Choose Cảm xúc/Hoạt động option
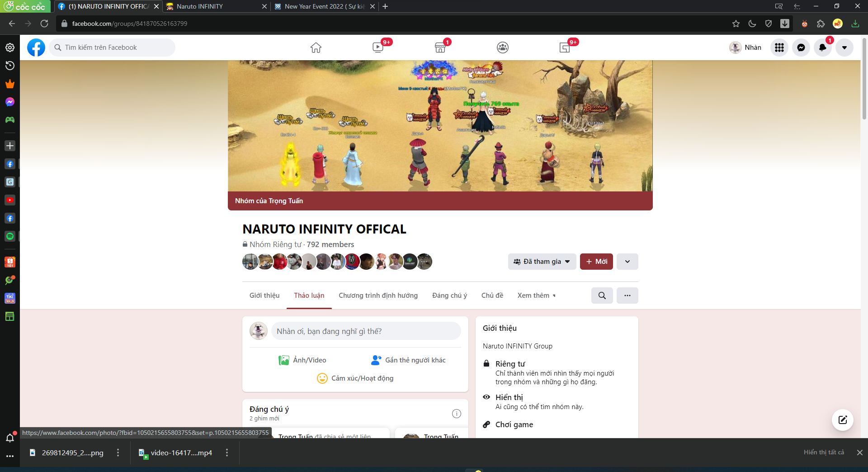Image resolution: width=868 pixels, height=472 pixels. [x=355, y=378]
